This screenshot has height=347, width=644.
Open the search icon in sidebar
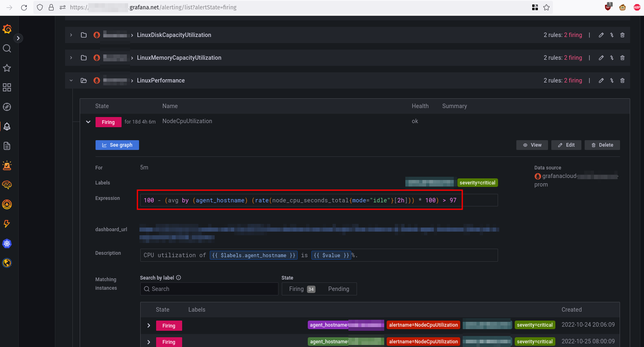tap(7, 48)
